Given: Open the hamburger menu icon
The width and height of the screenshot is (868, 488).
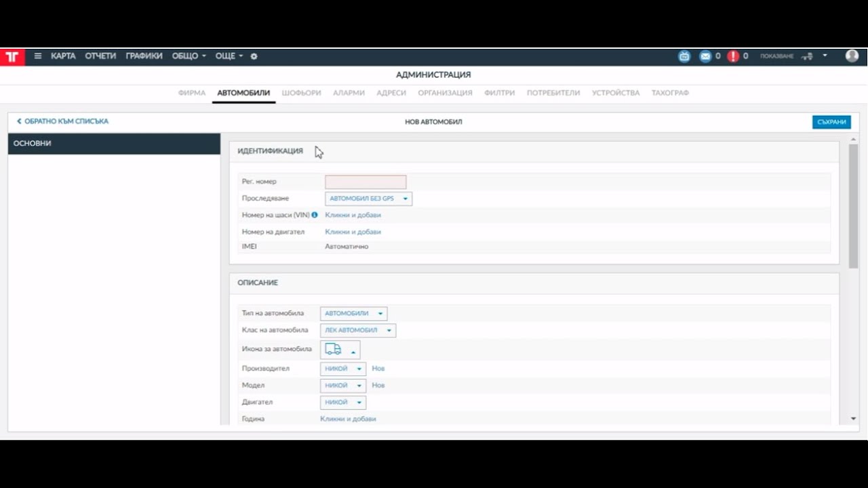Looking at the screenshot, I should tap(38, 56).
